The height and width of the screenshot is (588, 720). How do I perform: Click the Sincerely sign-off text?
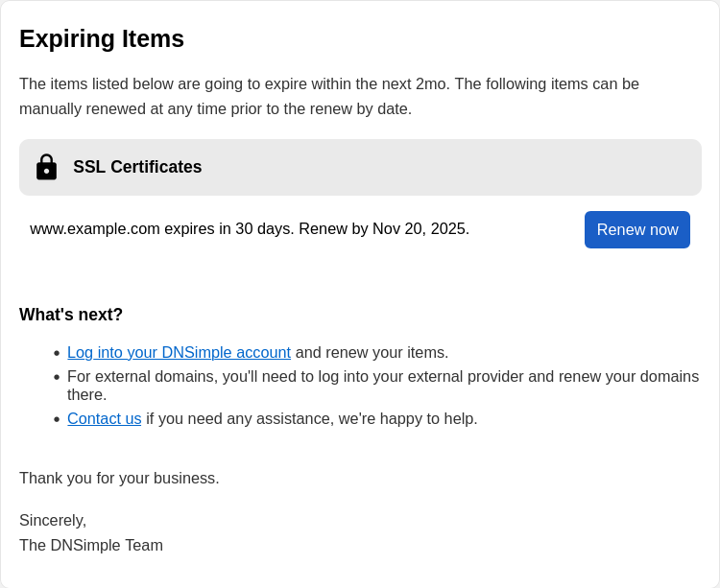tap(53, 520)
